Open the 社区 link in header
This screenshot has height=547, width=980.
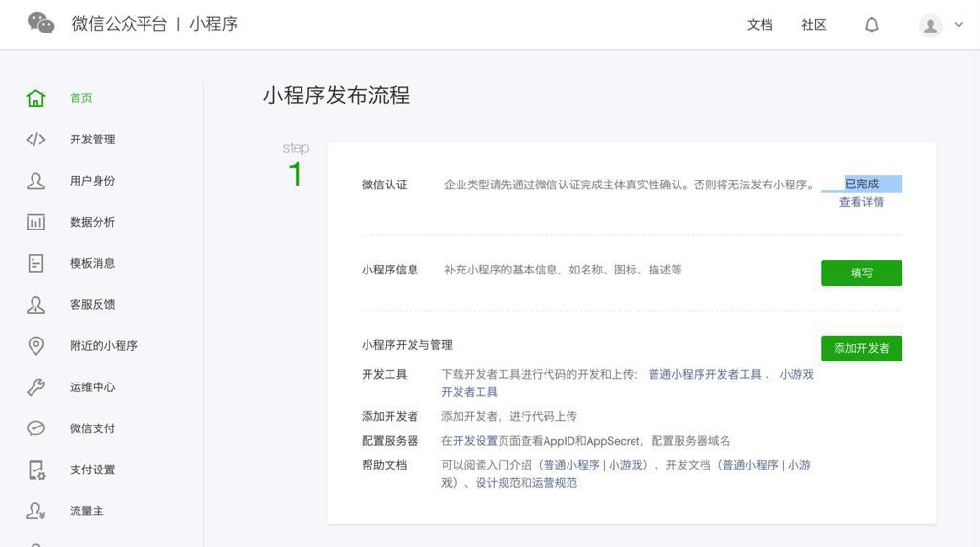(x=813, y=24)
